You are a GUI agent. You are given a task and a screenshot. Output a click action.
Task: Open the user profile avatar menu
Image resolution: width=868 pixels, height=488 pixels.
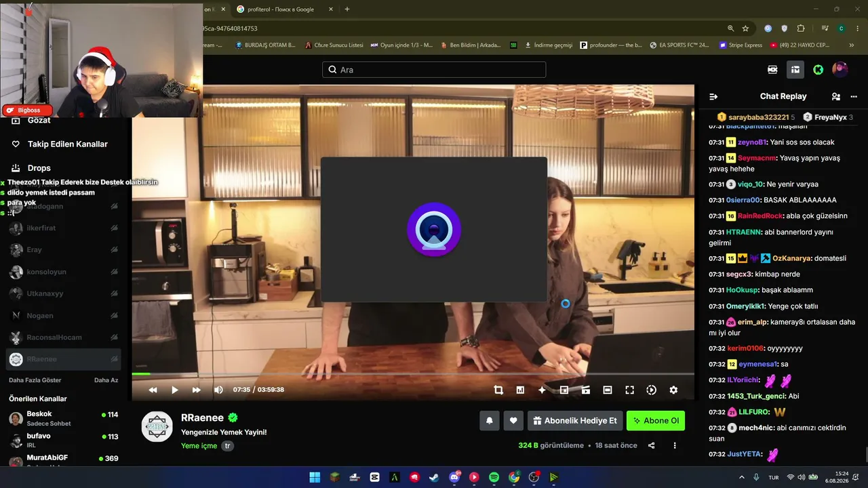(840, 70)
